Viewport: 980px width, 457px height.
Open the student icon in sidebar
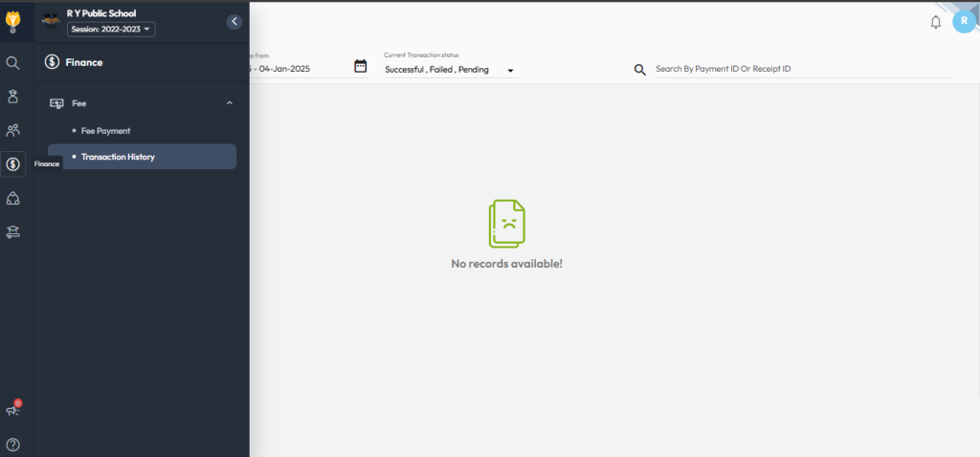(x=13, y=96)
